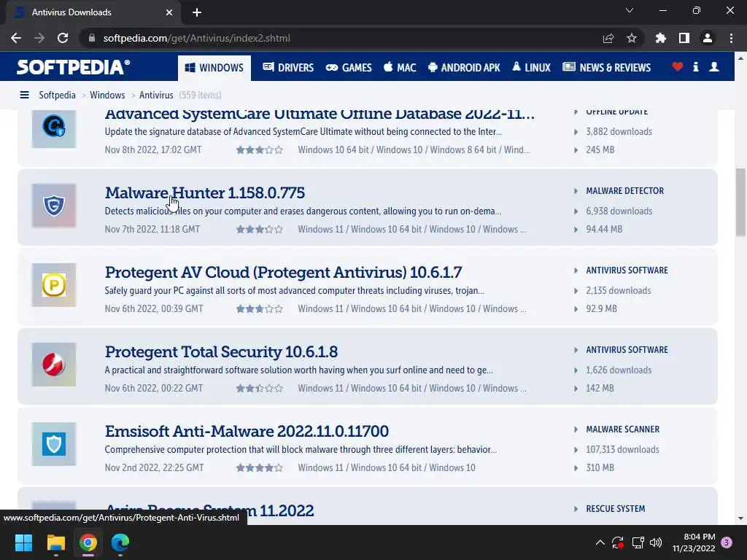Click the info icon in Softpedia header
747x560 pixels.
pos(695,67)
